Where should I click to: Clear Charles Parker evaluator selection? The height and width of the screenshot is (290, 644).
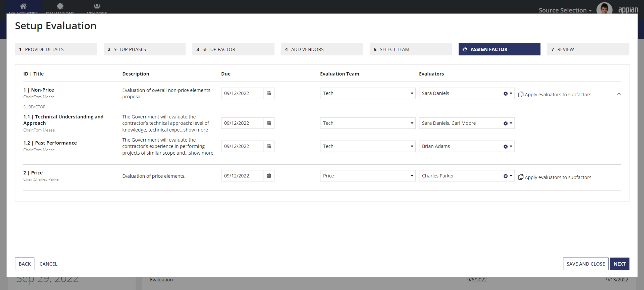505,176
